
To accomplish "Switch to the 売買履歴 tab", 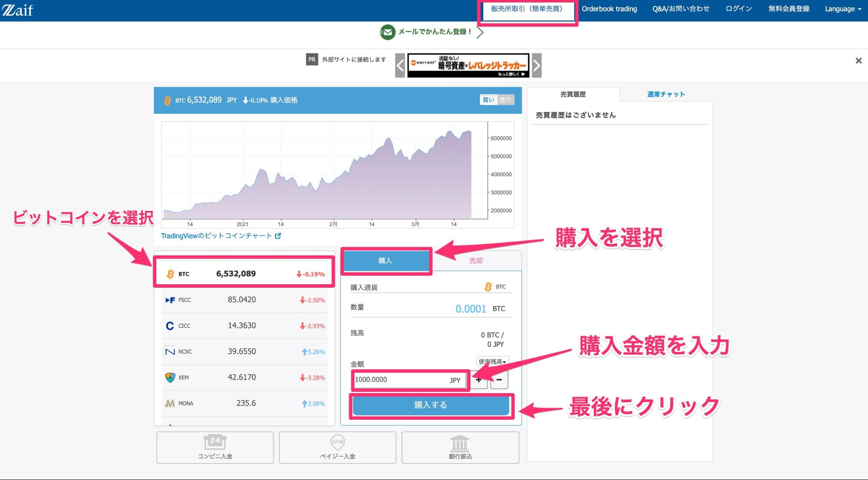I will 573,94.
